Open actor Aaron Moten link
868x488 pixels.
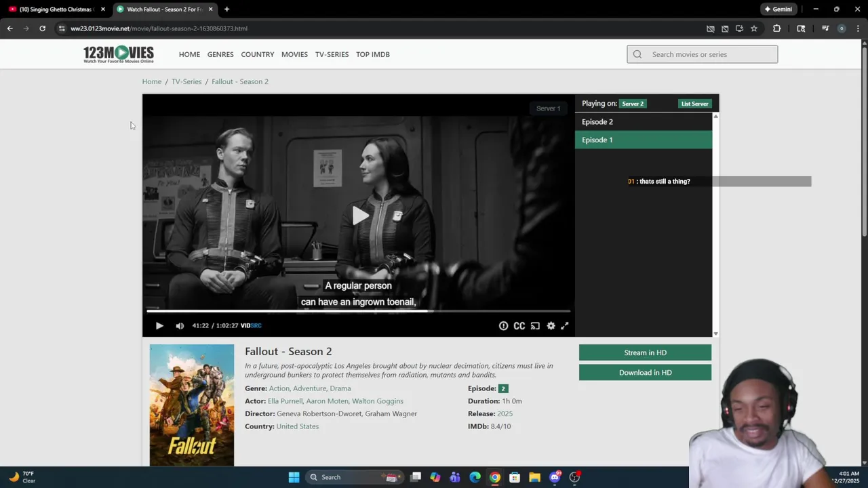pos(328,401)
